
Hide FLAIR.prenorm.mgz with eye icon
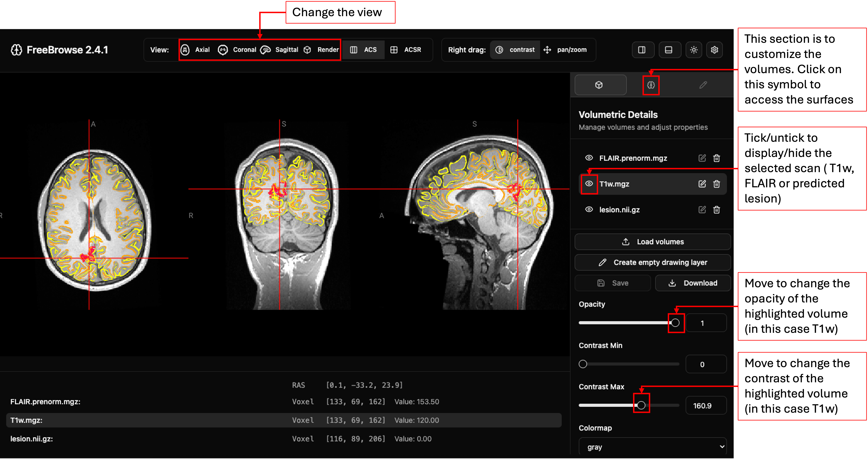pos(589,158)
